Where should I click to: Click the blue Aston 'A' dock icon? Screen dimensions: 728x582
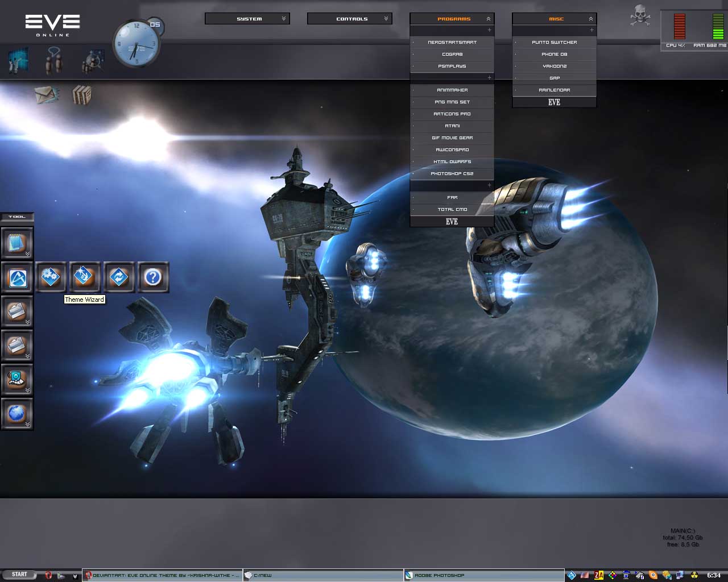(17, 277)
